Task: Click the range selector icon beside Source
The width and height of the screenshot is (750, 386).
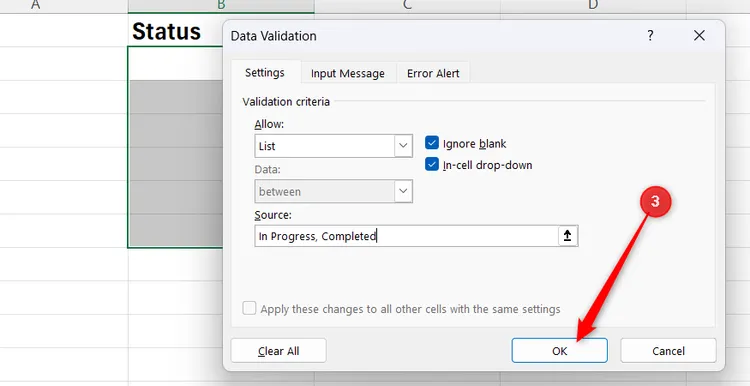Action: tap(567, 236)
